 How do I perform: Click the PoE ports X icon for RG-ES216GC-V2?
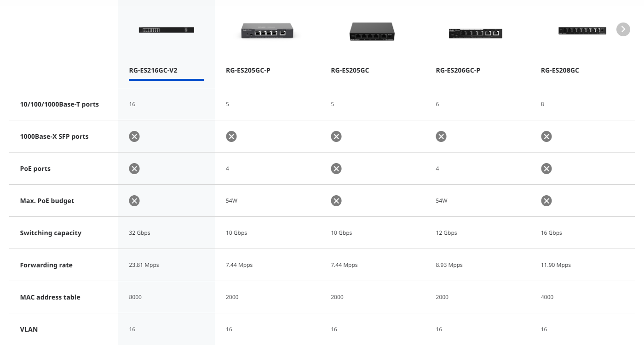(x=134, y=169)
